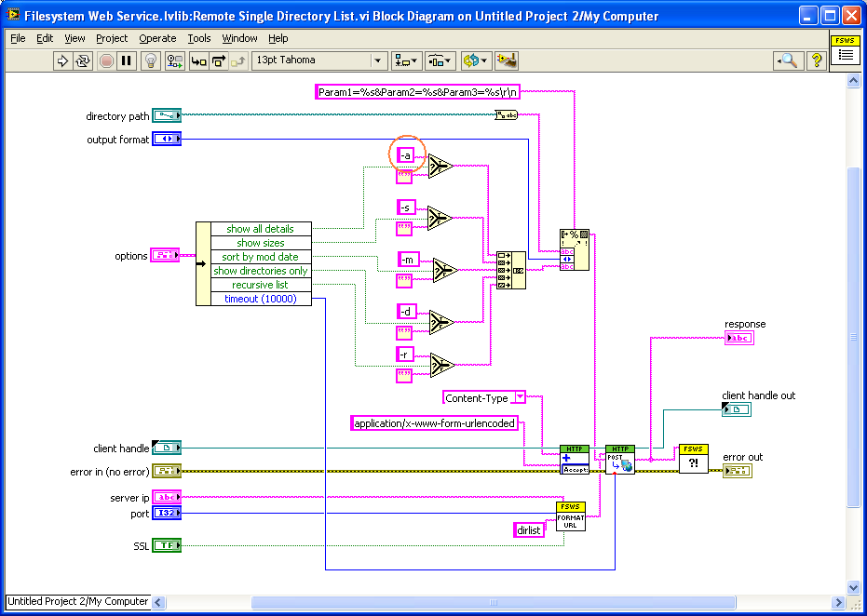Select the error in terminal

pyautogui.click(x=167, y=471)
